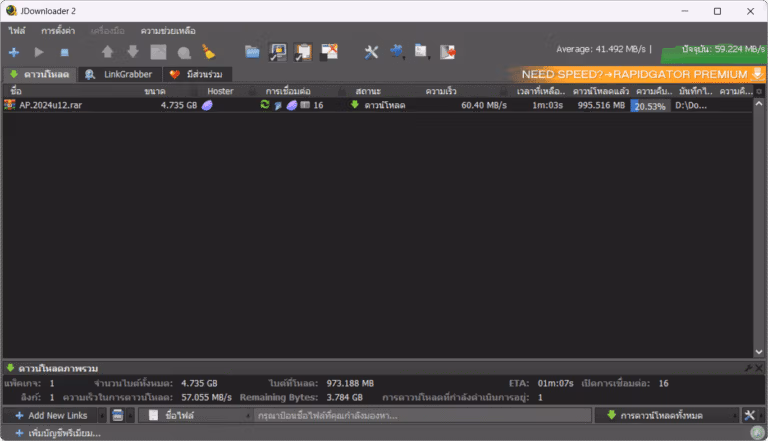Click the 01m:07s ETA value
The height and width of the screenshot is (441, 768).
(555, 383)
